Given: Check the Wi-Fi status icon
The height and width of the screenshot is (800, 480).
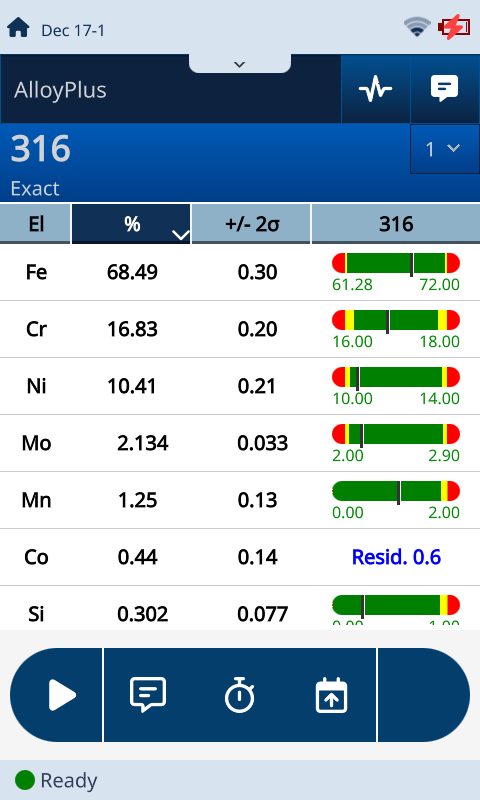Looking at the screenshot, I should (417, 27).
